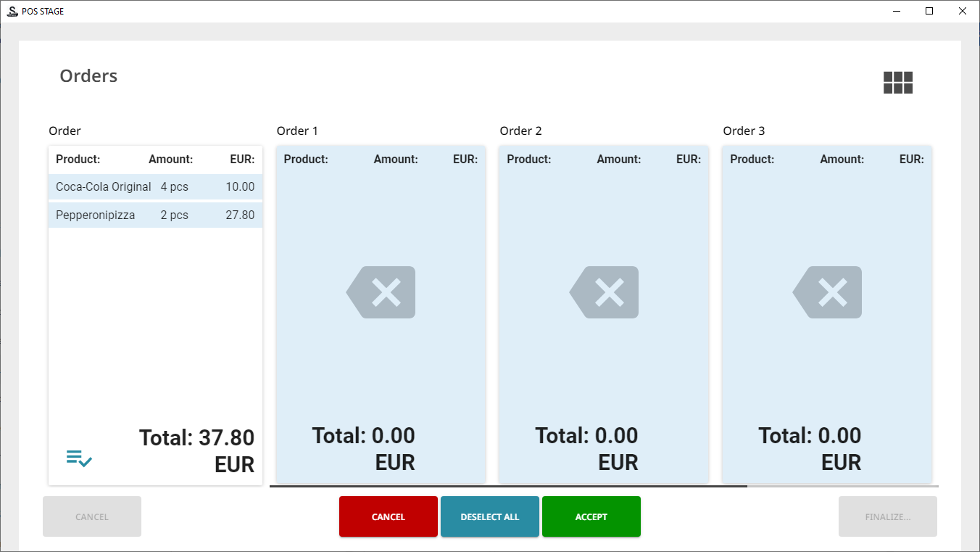
Task: Click the Total 37.80 EUR text
Action: point(196,450)
